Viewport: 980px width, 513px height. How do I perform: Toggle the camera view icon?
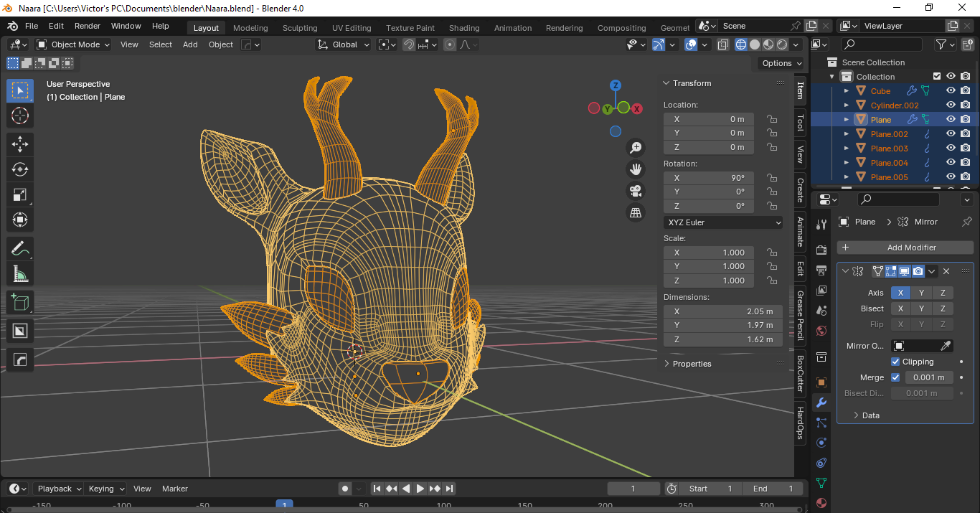pyautogui.click(x=635, y=191)
